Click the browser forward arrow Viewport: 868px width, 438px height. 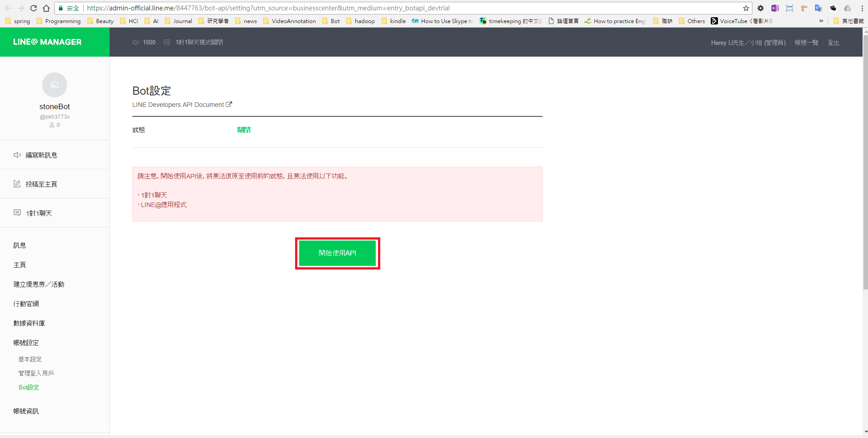pyautogui.click(x=21, y=8)
